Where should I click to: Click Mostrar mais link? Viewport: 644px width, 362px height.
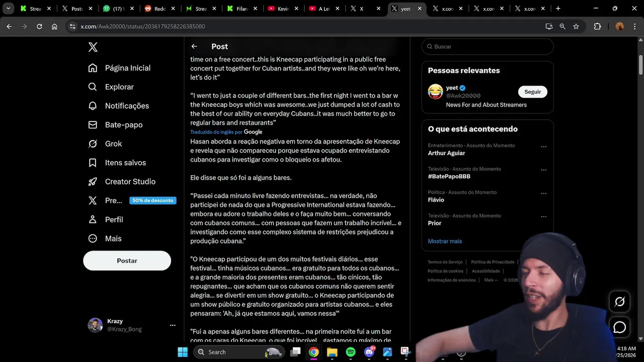445,241
